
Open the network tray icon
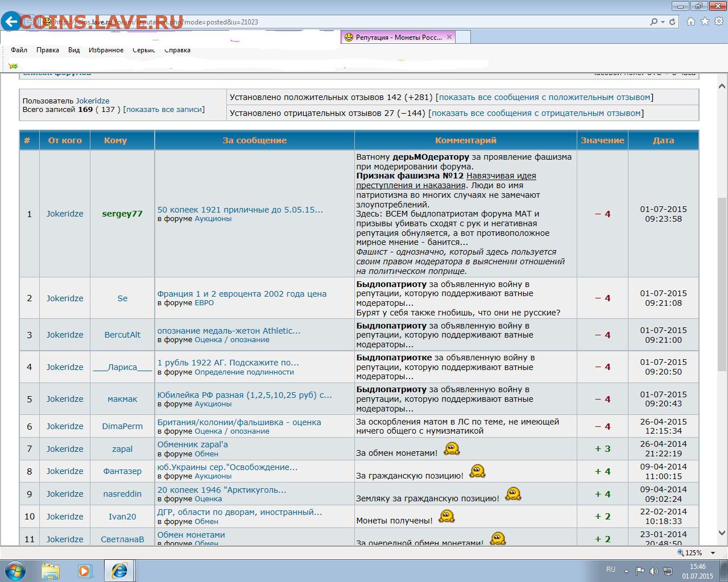pyautogui.click(x=667, y=571)
